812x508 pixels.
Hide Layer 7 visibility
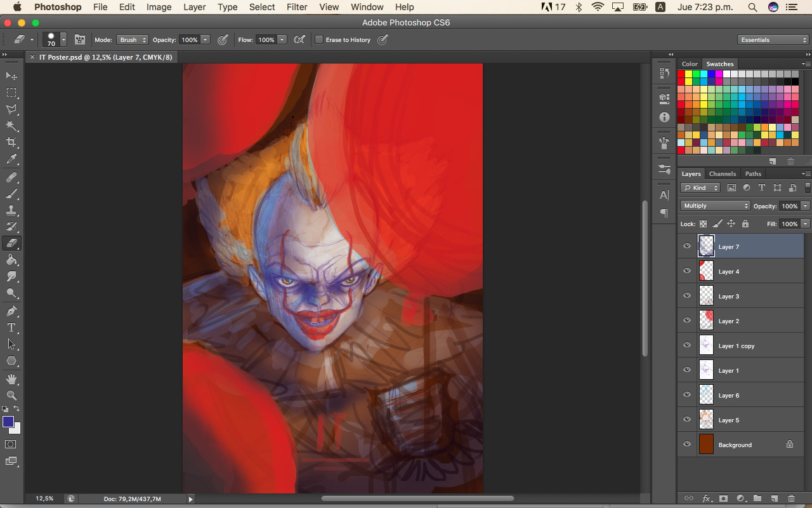coord(687,246)
